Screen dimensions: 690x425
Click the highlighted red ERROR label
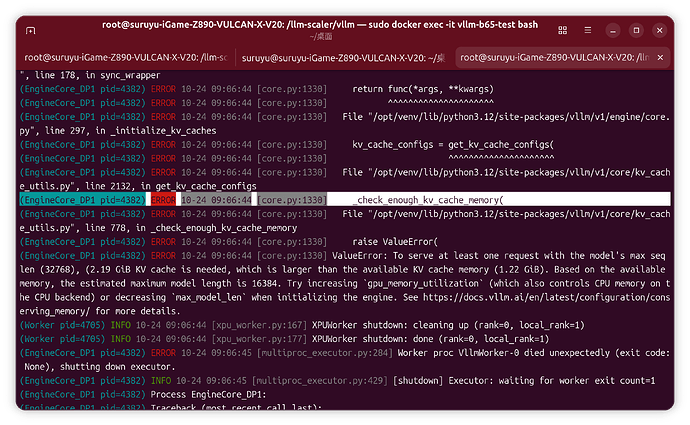(x=163, y=200)
